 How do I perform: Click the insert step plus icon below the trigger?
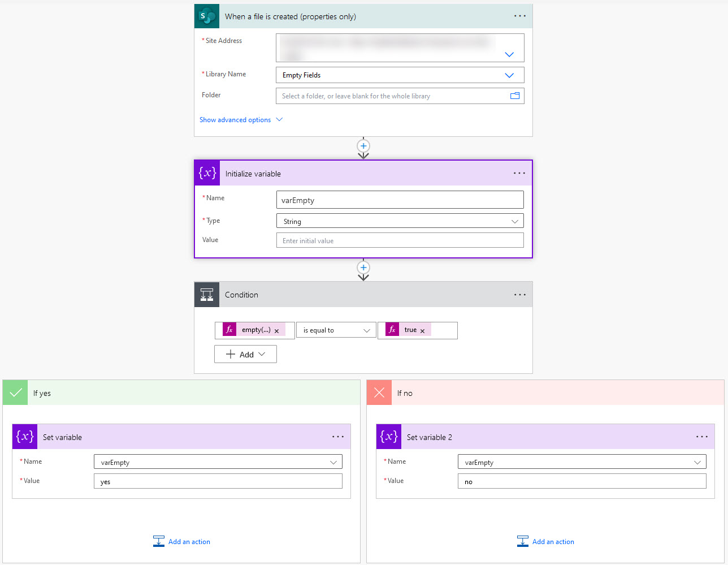(363, 146)
